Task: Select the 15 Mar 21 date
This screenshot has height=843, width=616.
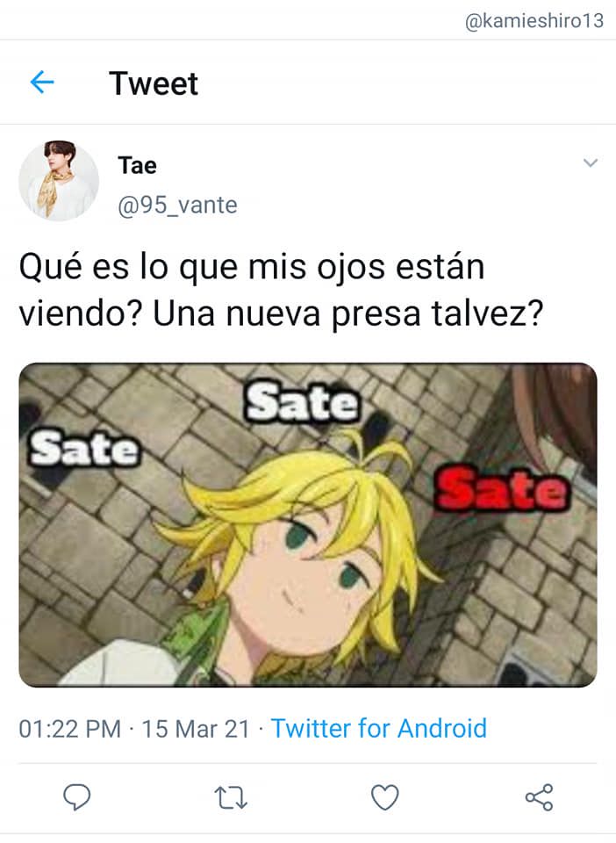Action: (196, 729)
